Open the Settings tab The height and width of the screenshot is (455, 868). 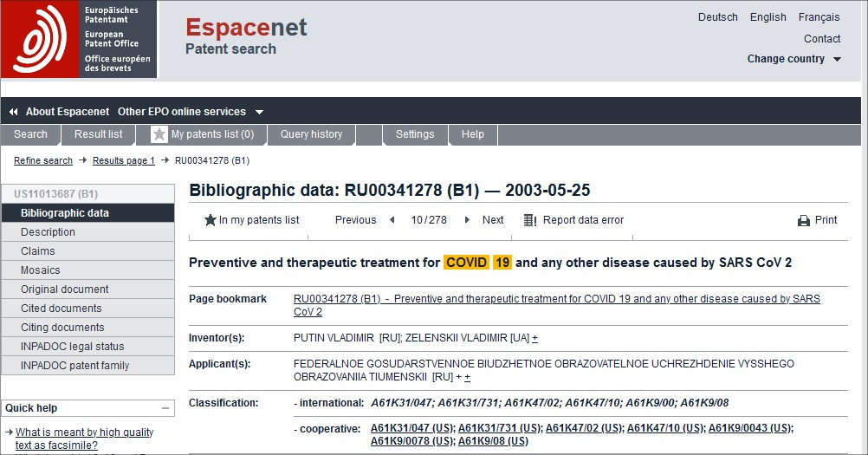pyautogui.click(x=415, y=134)
